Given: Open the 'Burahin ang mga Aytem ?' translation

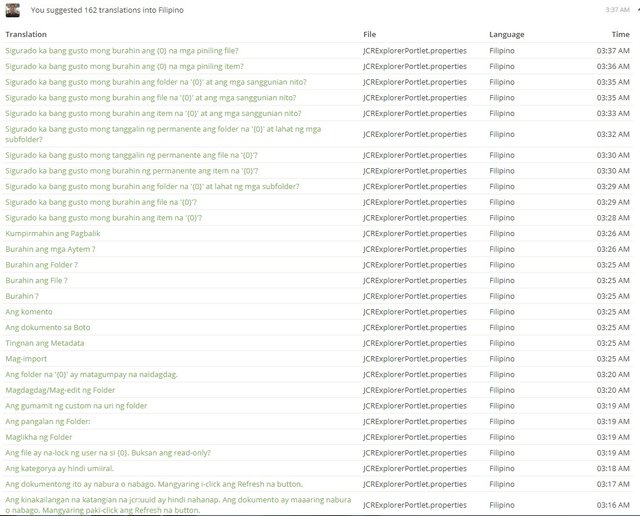Looking at the screenshot, I should 50,249.
